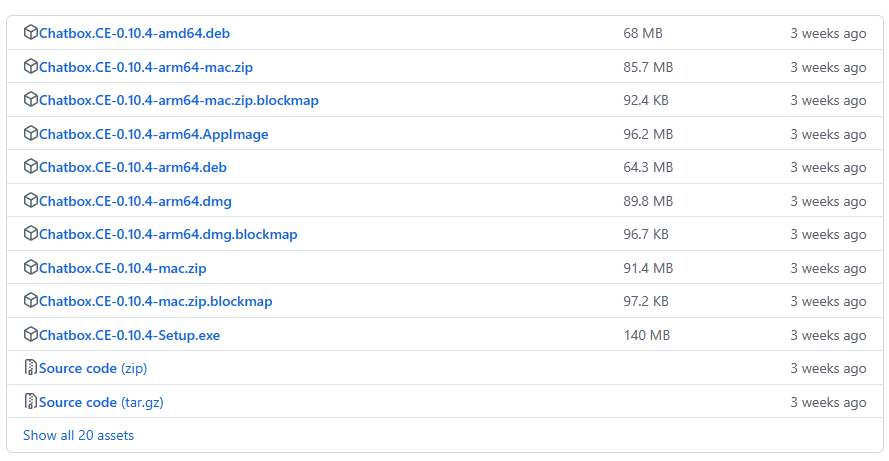Download Source code (zip)
This screenshot has height=461, width=889.
click(93, 369)
